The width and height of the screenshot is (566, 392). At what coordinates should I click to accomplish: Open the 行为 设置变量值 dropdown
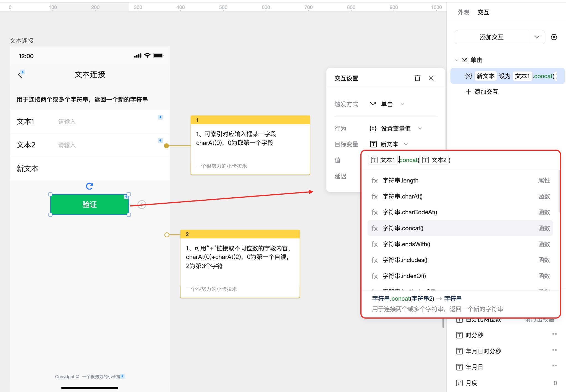coord(420,128)
